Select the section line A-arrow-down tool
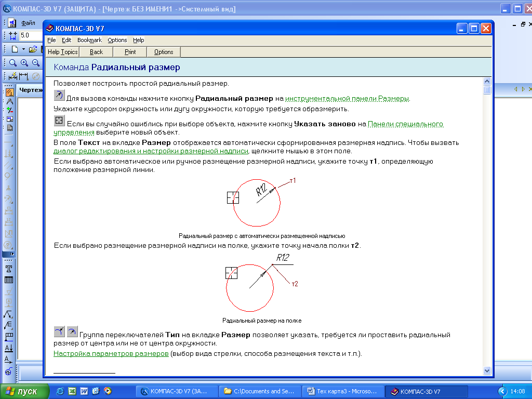This screenshot has height=399, width=532. click(9, 348)
